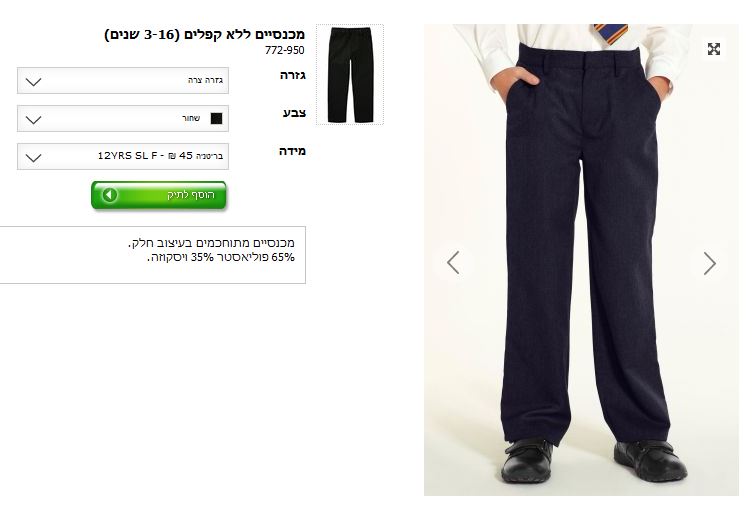Click the product description text box
Screen dimensions: 753x507
pyautogui.click(x=153, y=255)
